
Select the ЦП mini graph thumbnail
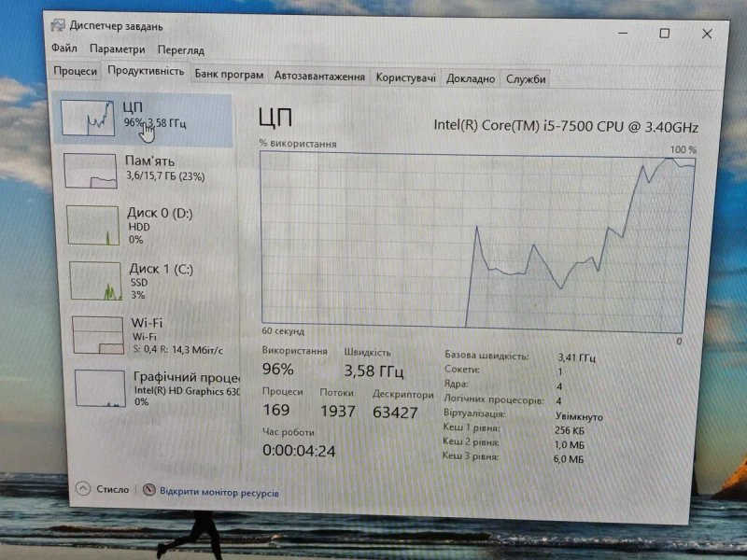[88, 119]
